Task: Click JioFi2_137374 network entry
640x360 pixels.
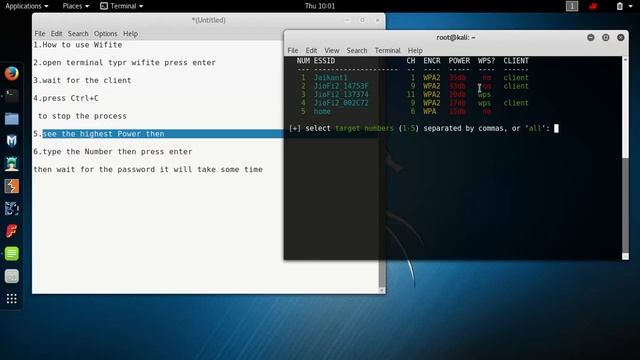Action: (341, 94)
